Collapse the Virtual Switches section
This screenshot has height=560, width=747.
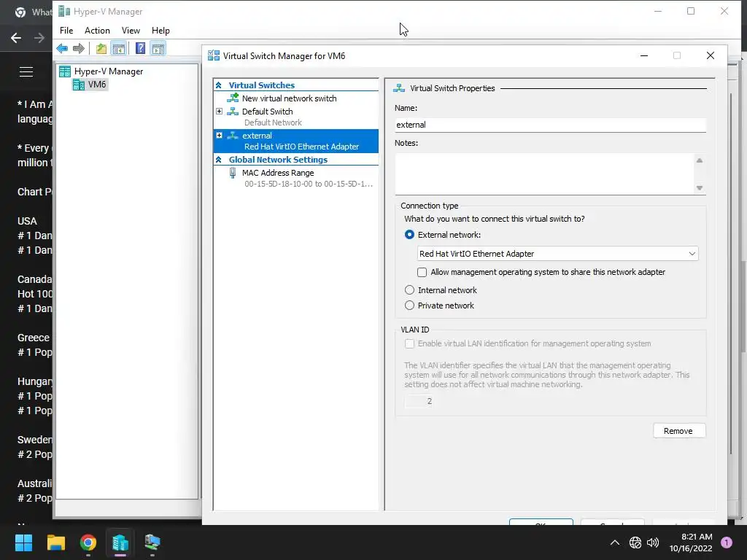[219, 85]
